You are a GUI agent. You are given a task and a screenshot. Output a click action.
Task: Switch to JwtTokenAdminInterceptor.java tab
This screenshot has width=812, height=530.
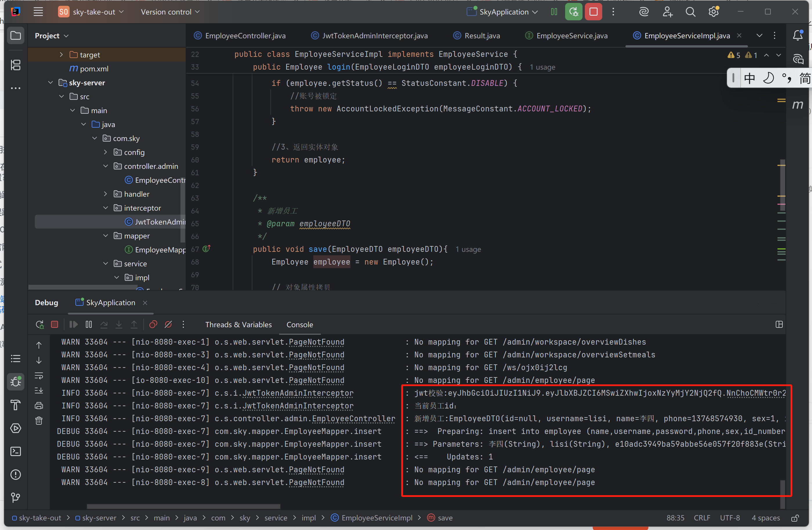pyautogui.click(x=369, y=35)
